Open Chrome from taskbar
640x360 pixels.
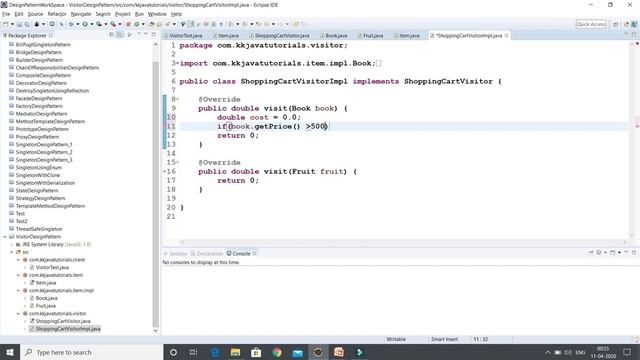pos(277,352)
